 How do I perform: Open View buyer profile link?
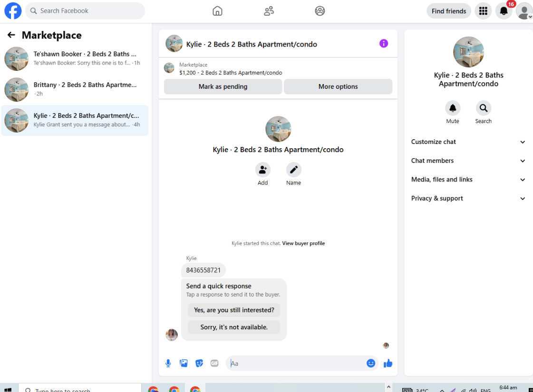click(303, 243)
